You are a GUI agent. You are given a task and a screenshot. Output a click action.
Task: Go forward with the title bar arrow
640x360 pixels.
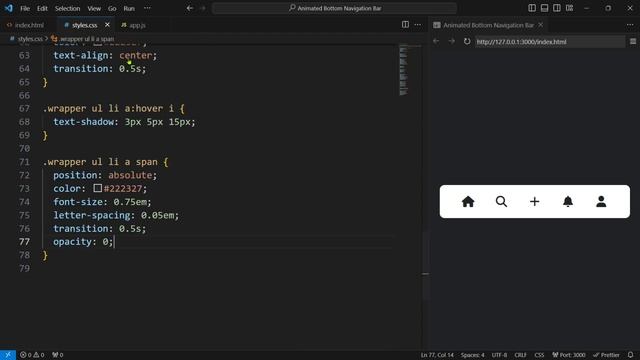[x=203, y=8]
